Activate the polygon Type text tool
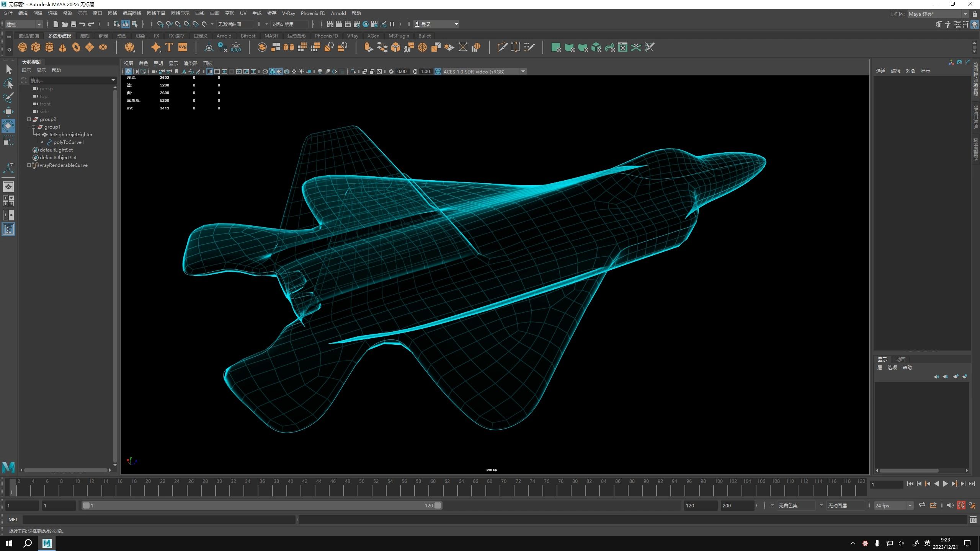Screen dimensions: 980x551 click(169, 47)
